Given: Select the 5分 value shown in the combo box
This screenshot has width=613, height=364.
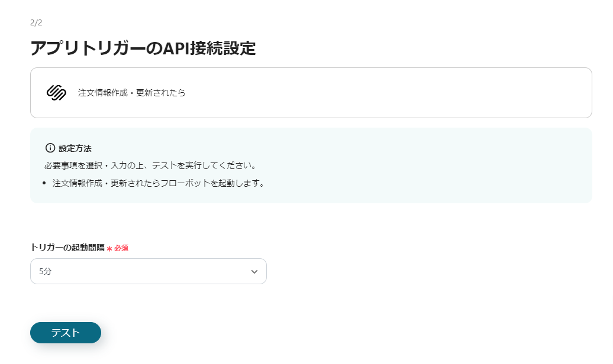Looking at the screenshot, I should pyautogui.click(x=46, y=272).
